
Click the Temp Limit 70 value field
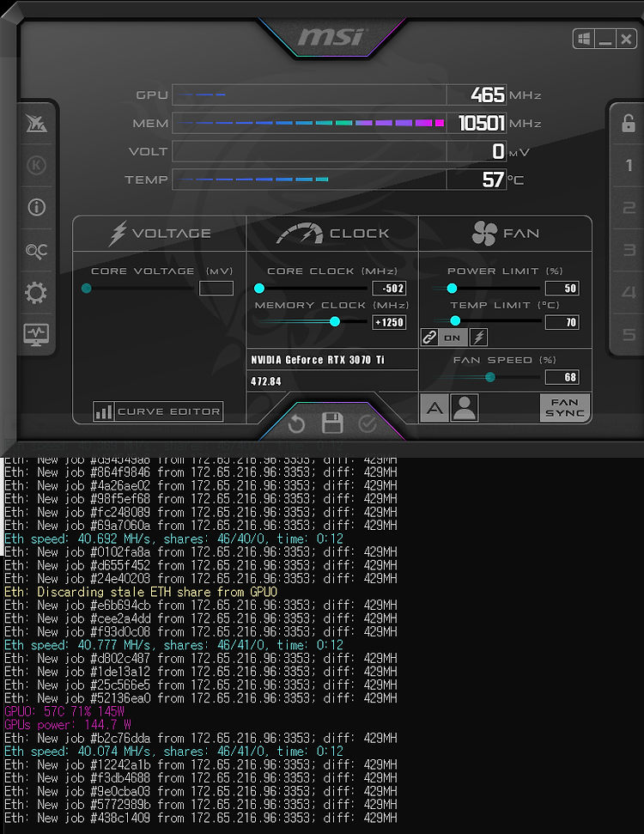pos(562,322)
